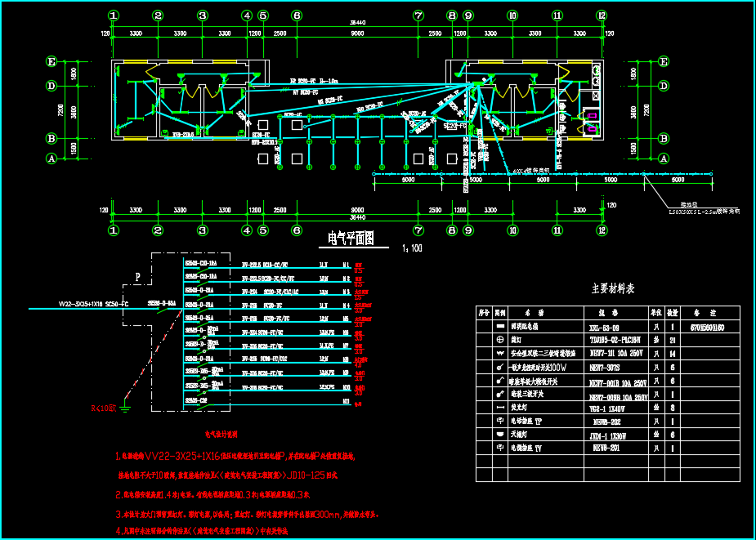Screen dimensions: 756x540
Task: Select red note line 1 mentioning VV22-3X25+1X16
Action: pyautogui.click(x=237, y=455)
